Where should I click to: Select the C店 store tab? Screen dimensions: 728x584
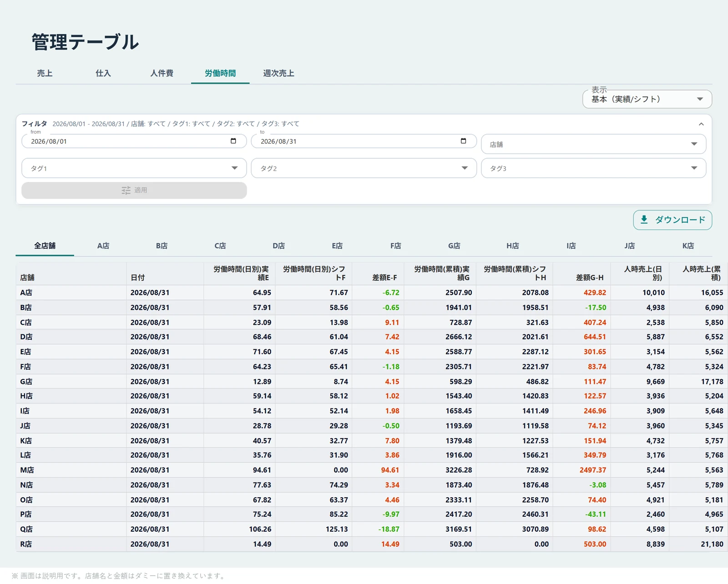click(x=220, y=246)
